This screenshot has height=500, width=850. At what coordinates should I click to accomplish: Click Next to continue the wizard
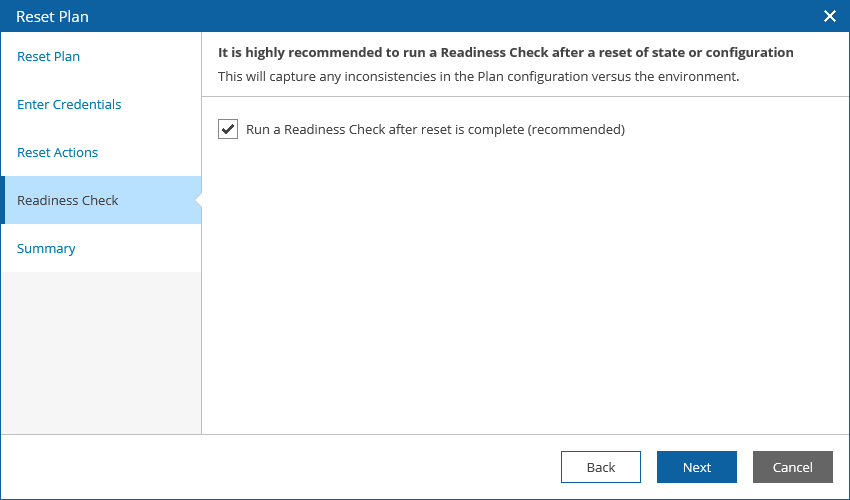point(697,467)
